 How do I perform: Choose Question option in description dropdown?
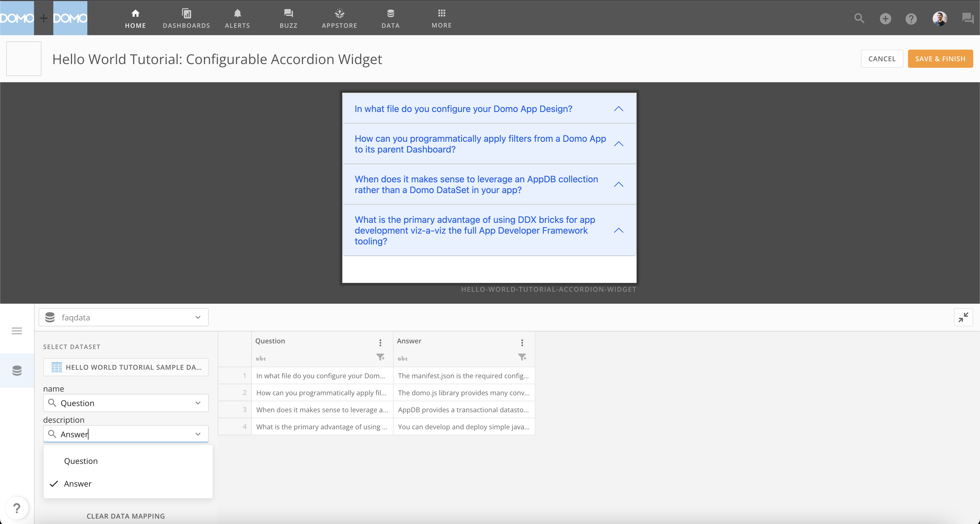[81, 461]
